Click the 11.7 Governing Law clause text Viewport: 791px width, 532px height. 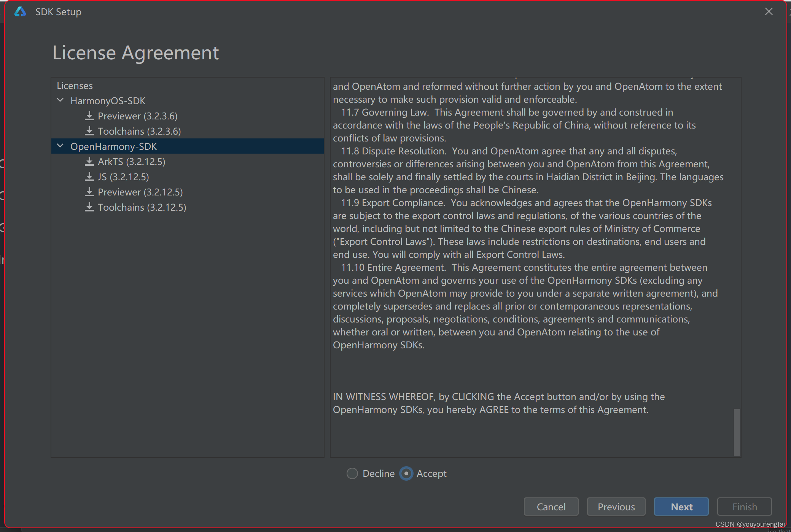[514, 125]
